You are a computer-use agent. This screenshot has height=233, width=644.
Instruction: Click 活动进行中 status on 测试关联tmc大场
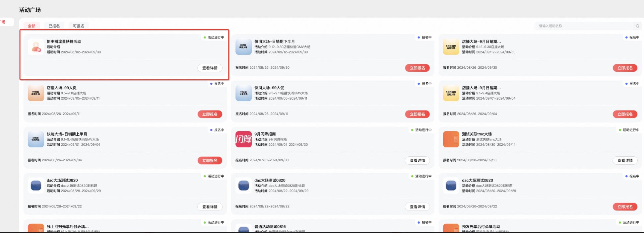(629, 130)
